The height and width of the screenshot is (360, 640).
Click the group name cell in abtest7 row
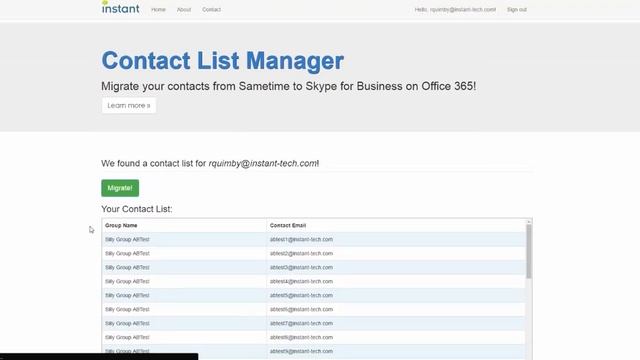[184, 323]
